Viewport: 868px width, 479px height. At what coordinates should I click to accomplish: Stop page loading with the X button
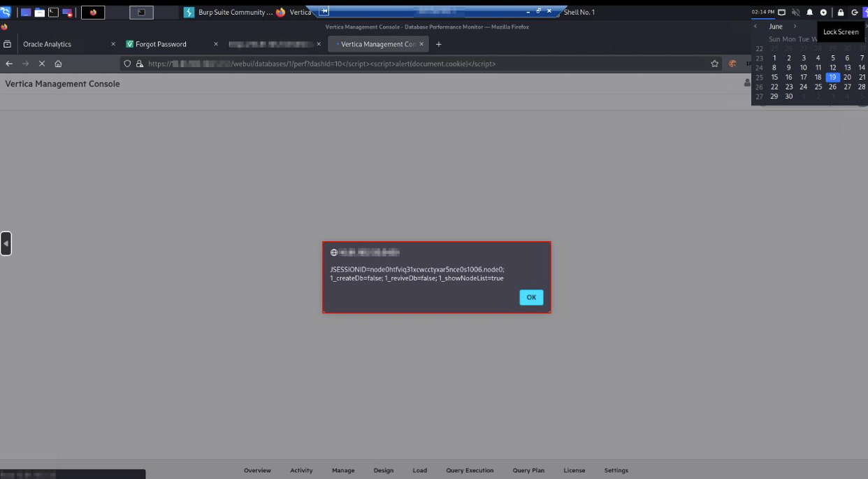(x=42, y=64)
